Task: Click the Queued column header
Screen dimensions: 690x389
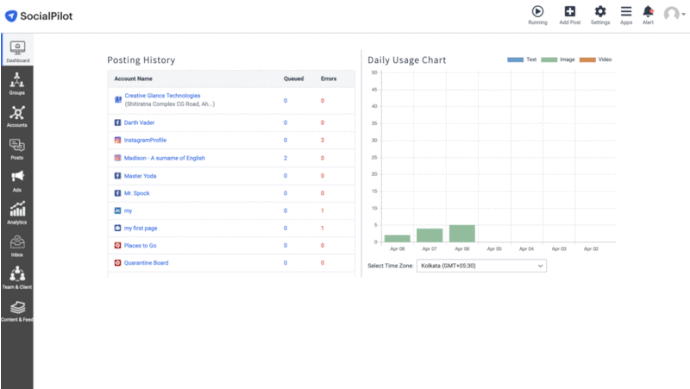Action: (x=294, y=79)
